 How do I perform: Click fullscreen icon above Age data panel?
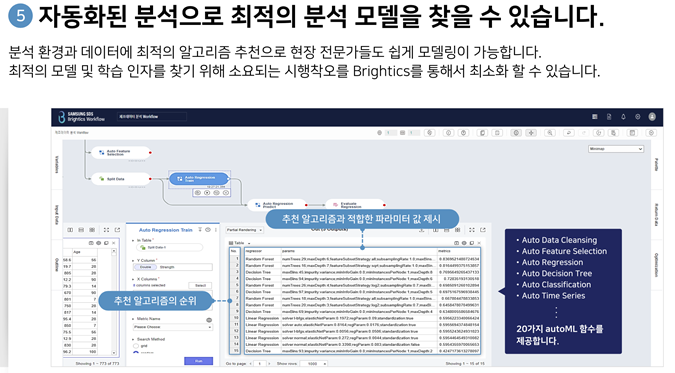[106, 230]
